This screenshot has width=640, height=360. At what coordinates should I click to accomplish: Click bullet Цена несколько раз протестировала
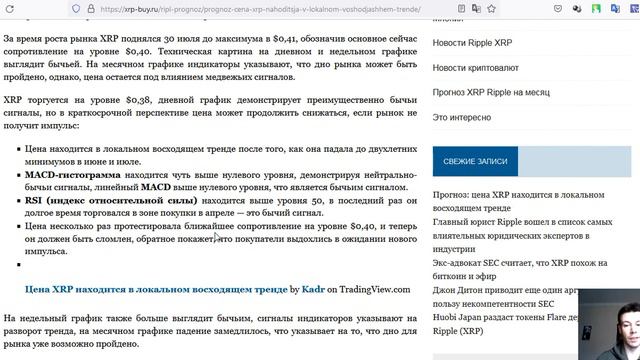(x=221, y=238)
